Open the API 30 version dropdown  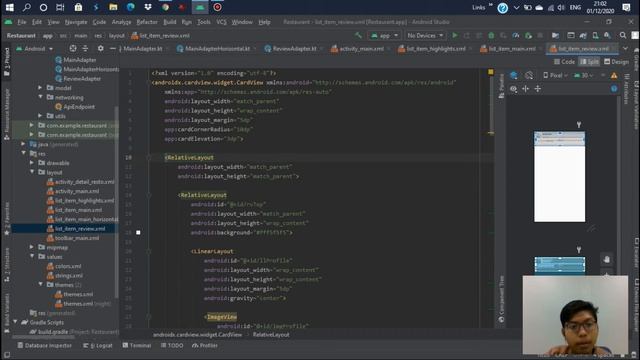tap(584, 76)
